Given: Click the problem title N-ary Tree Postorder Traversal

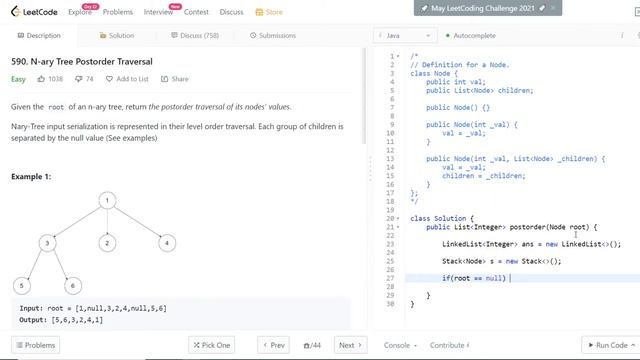Looking at the screenshot, I should click(82, 62).
